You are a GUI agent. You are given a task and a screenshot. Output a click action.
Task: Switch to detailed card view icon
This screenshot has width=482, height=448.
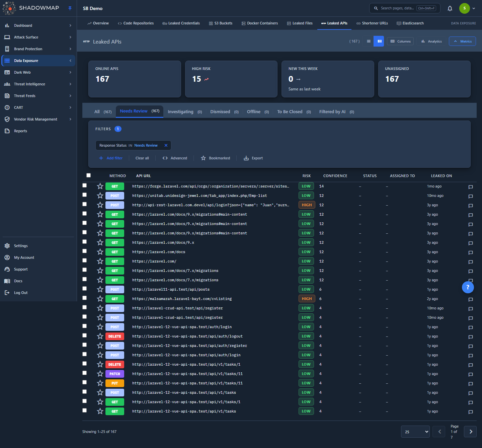click(379, 41)
